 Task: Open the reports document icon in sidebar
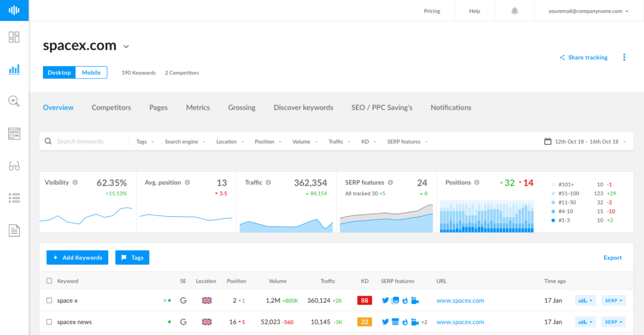point(14,230)
